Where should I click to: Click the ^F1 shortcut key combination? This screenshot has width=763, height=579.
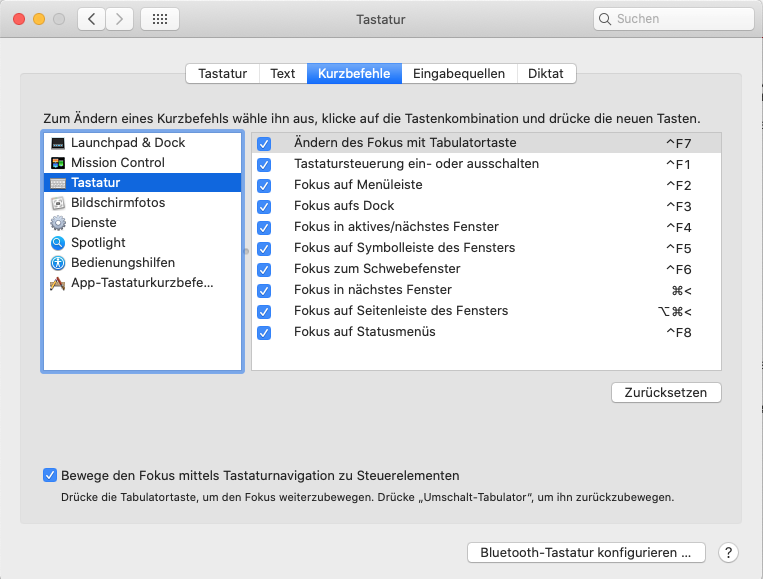(x=679, y=164)
